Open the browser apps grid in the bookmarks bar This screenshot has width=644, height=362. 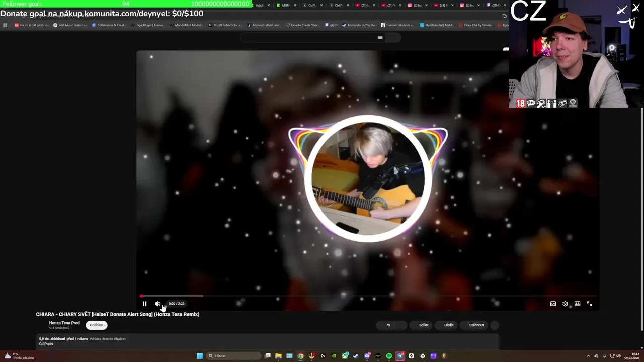[5, 25]
